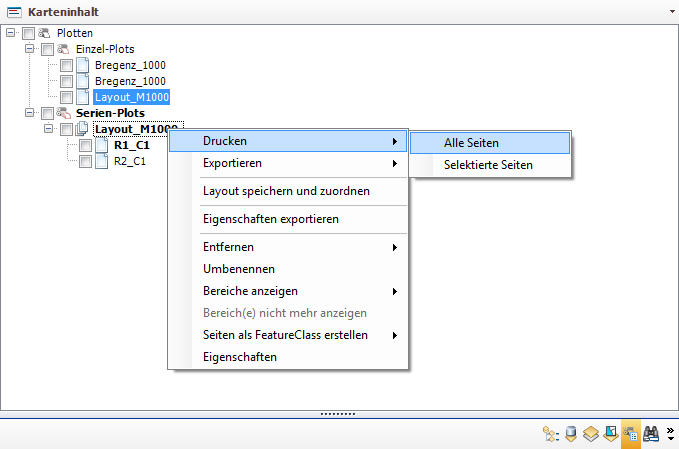
Task: Click the R1_C1 page icon
Action: click(x=101, y=145)
